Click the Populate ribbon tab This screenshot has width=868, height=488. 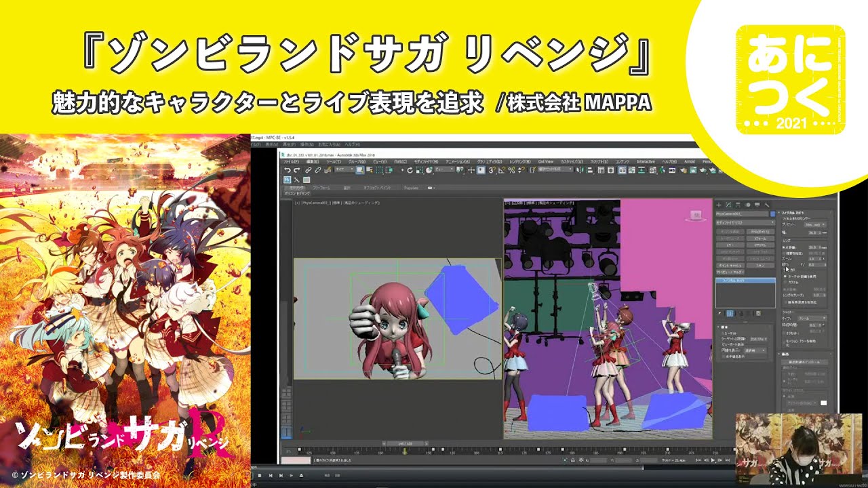point(411,188)
